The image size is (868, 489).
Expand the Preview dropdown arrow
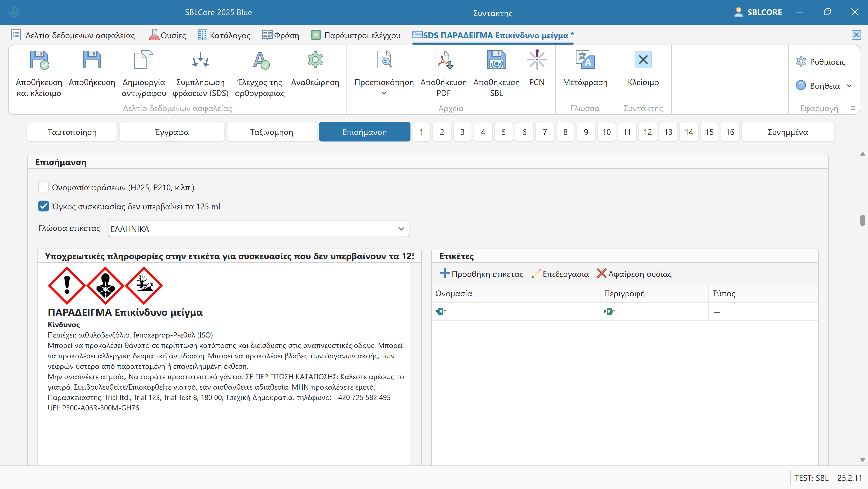coord(384,93)
